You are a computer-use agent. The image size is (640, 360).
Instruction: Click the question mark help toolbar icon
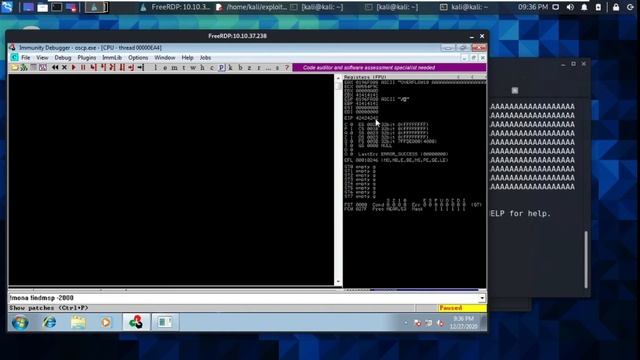point(287,68)
